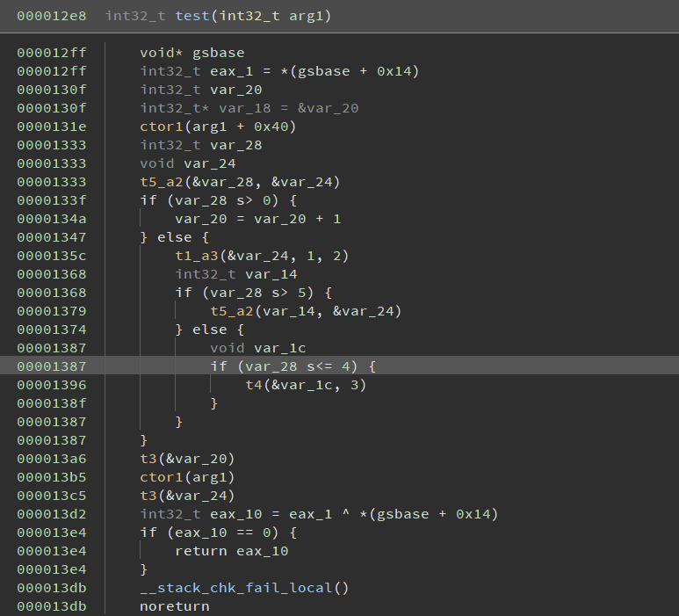This screenshot has width=679, height=616.
Task: Follow the t4(&var_1c, 3) call
Action: coord(306,385)
